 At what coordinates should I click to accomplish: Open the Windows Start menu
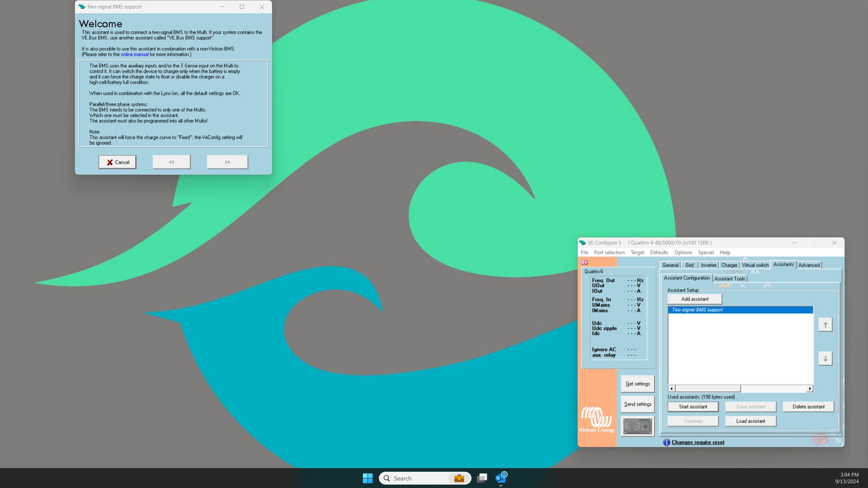pos(368,478)
